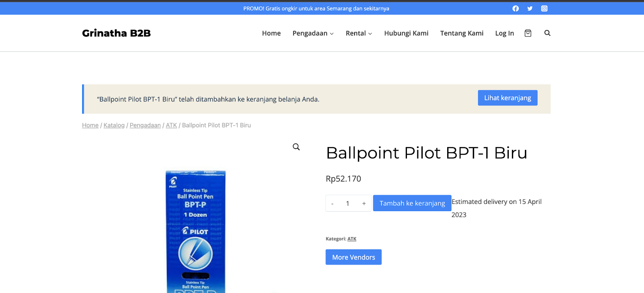Click the More Vendors button
Viewport: 644px width, 293px height.
point(353,257)
